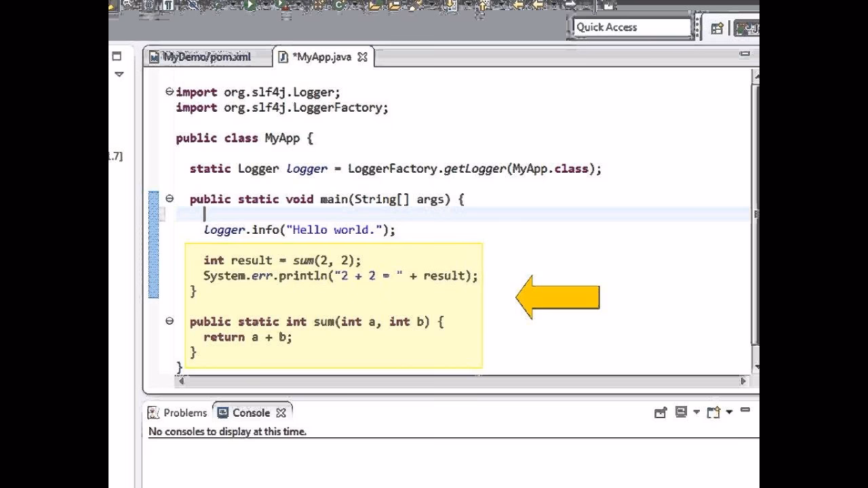This screenshot has width=868, height=488.
Task: Select the Display Selected Console icon
Action: click(x=680, y=411)
